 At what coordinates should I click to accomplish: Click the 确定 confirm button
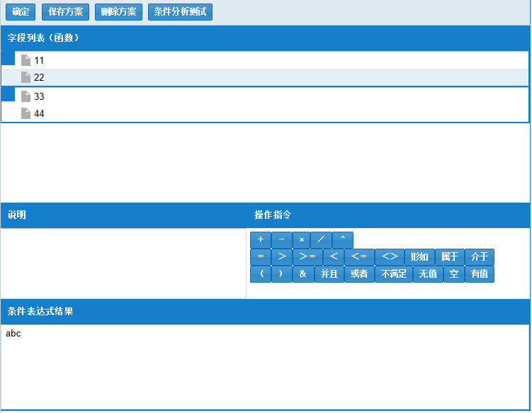tap(21, 12)
